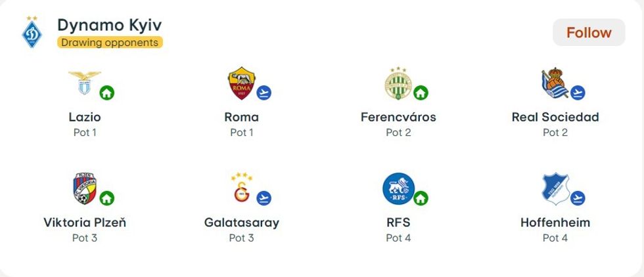Screen dimensions: 644x277
Task: Click the Galatasaray club crest
Action: pyautogui.click(x=240, y=190)
